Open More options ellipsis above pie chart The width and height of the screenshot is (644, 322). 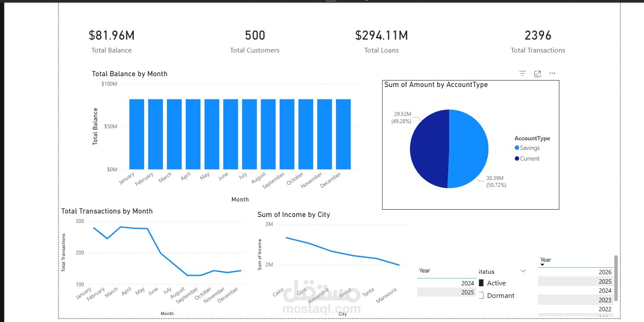click(552, 74)
